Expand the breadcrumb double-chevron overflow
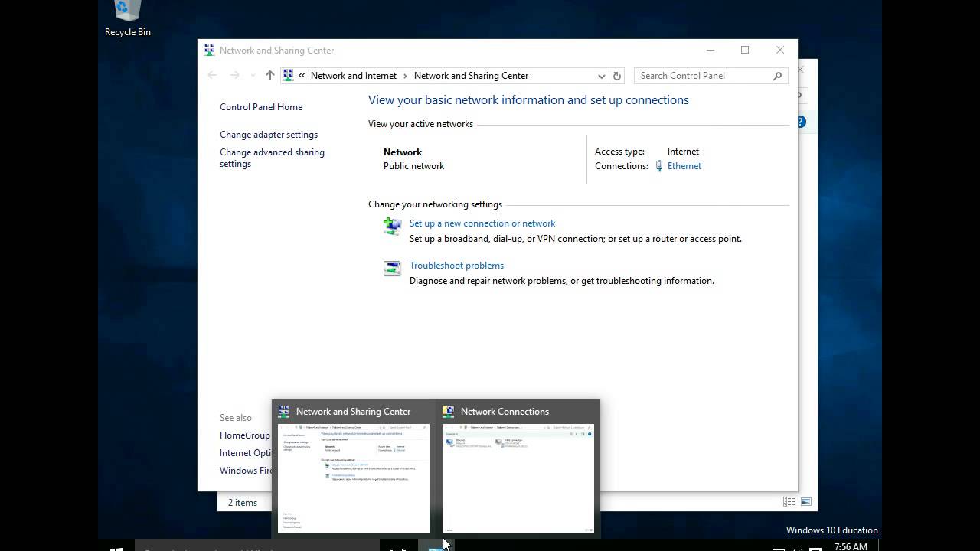 click(x=302, y=76)
